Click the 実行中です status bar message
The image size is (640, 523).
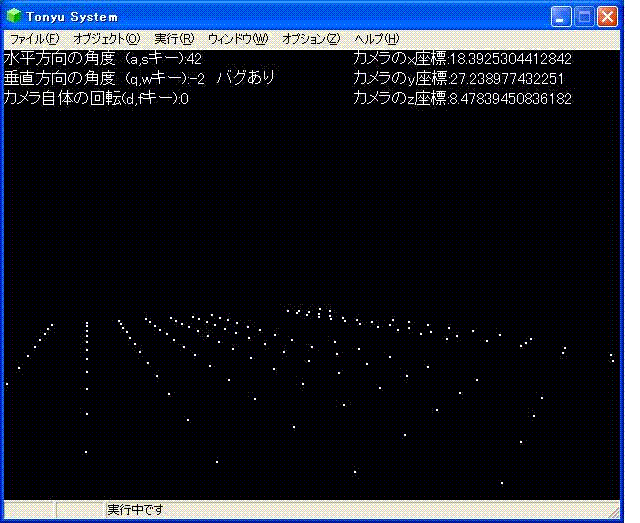[x=135, y=510]
